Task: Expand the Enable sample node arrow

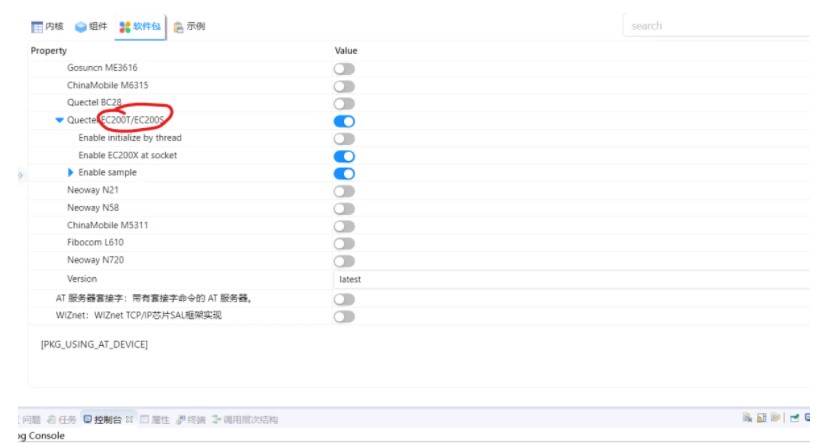Action: (70, 172)
